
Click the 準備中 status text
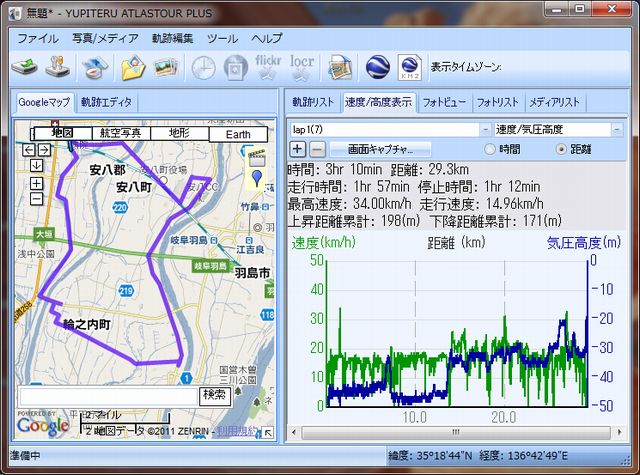[x=25, y=455]
